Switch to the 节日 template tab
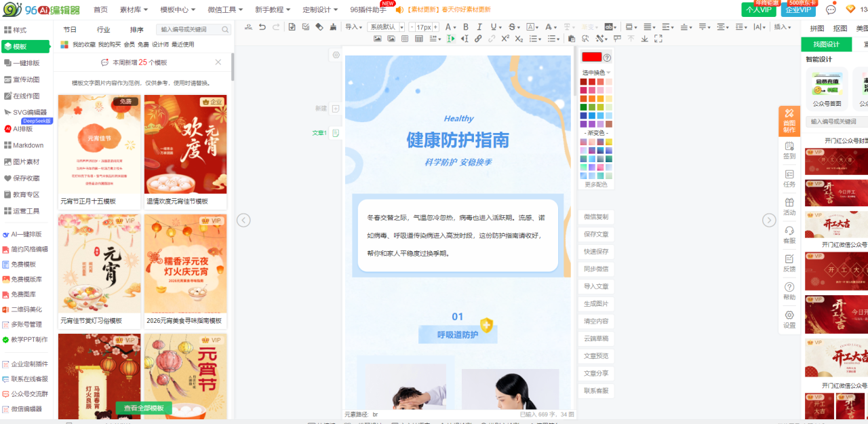The width and height of the screenshot is (868, 424). (x=70, y=30)
